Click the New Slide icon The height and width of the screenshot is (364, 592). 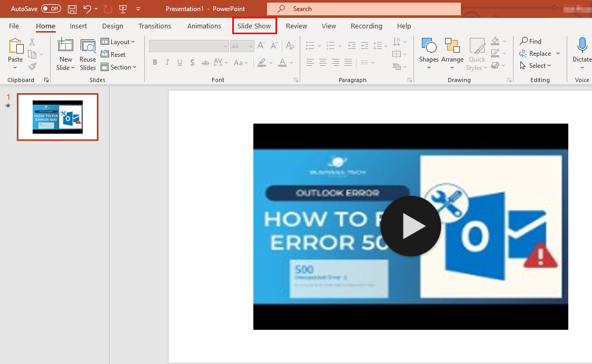pyautogui.click(x=65, y=46)
